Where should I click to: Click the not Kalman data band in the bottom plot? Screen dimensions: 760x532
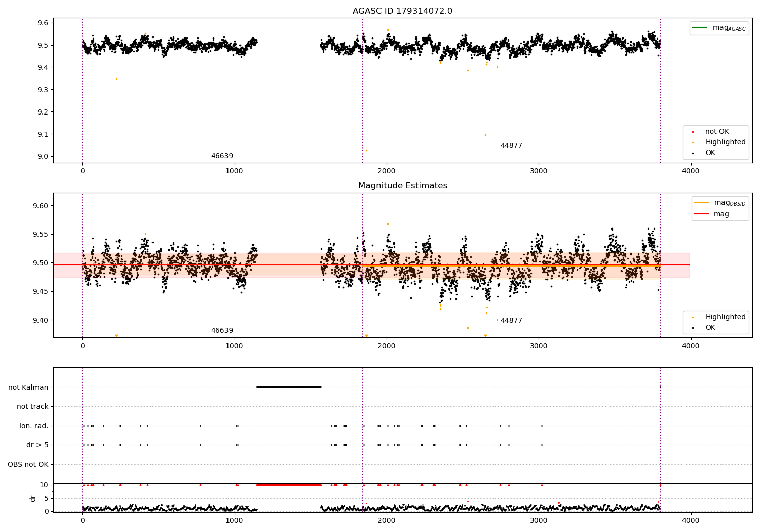(289, 387)
